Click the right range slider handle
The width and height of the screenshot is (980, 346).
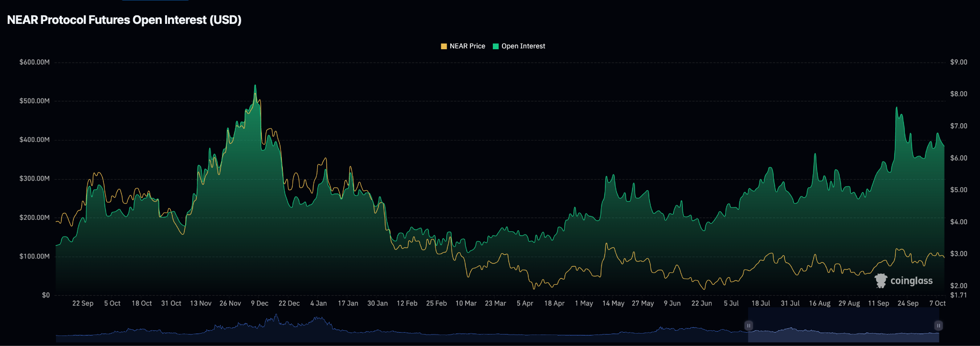(x=938, y=325)
